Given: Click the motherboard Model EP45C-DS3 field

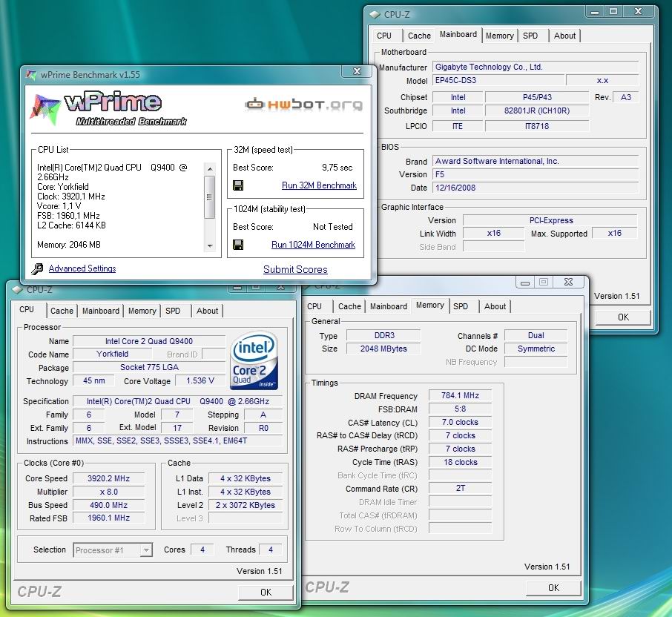Looking at the screenshot, I should coord(498,81).
